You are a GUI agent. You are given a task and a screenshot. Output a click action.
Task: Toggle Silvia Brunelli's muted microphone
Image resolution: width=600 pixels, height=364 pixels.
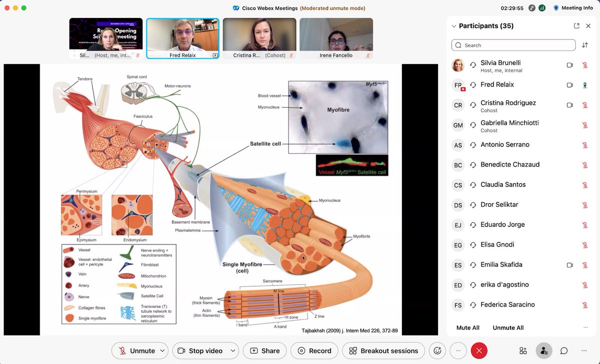pos(584,65)
